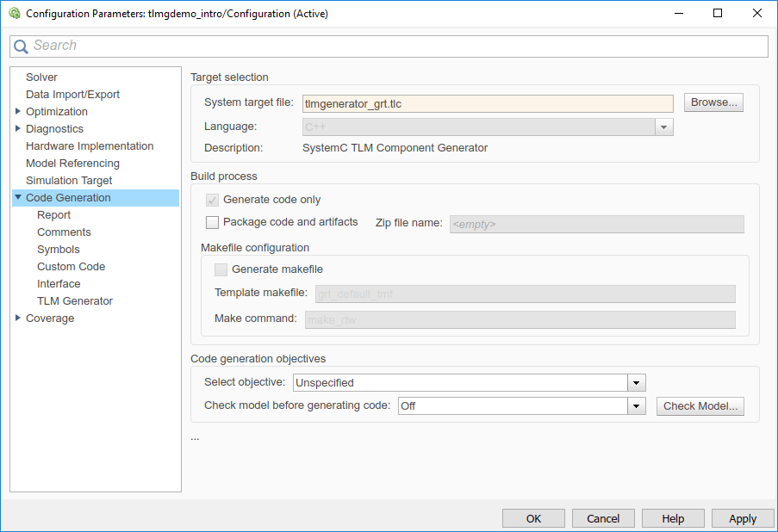778x532 pixels.
Task: Collapse the Code Generation tree node
Action: coord(18,198)
